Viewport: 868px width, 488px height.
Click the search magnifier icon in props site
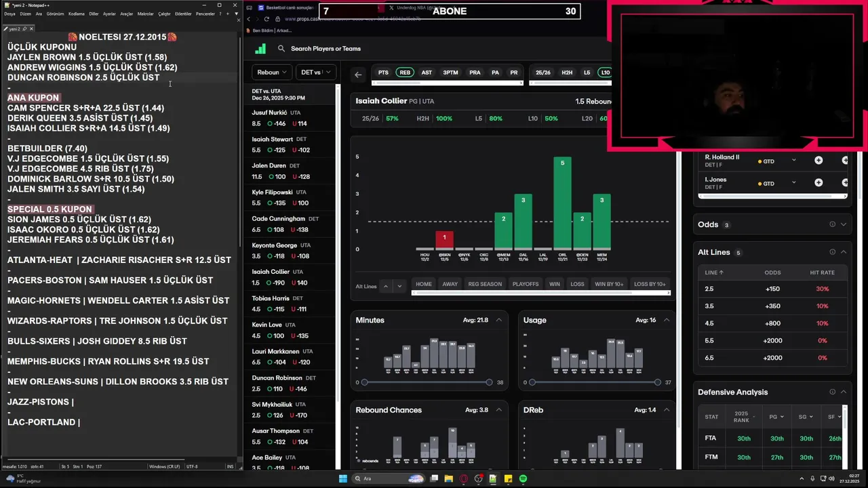(281, 49)
